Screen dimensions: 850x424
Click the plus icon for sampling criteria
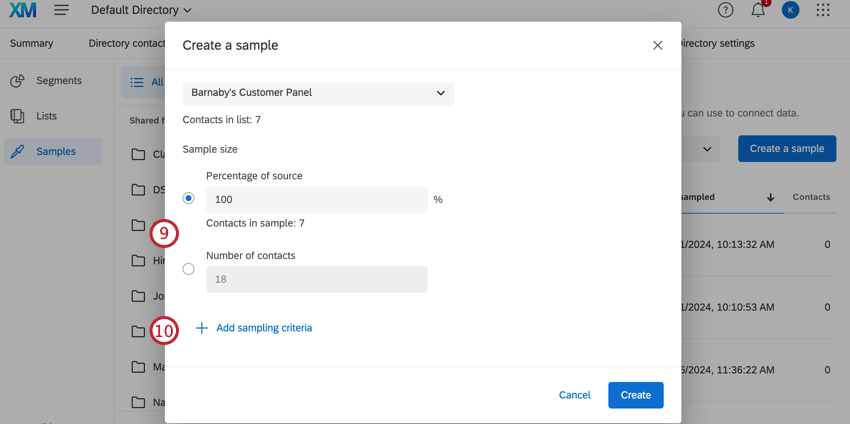[201, 328]
